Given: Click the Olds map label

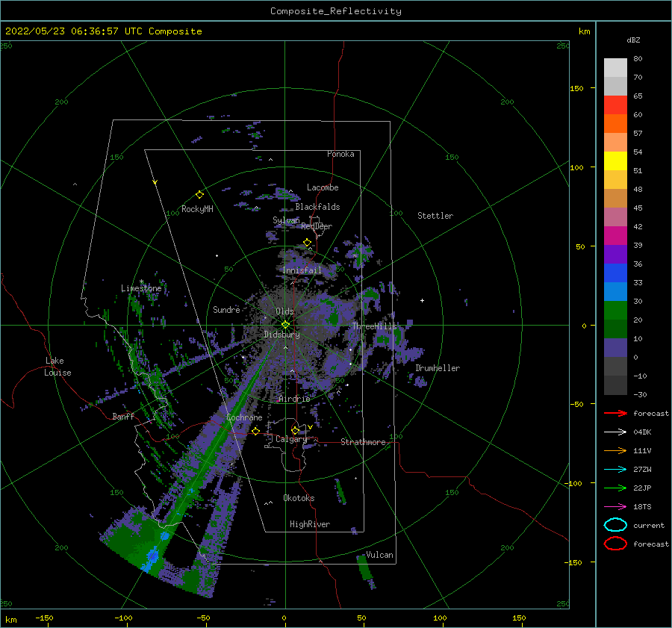Looking at the screenshot, I should [x=284, y=311].
